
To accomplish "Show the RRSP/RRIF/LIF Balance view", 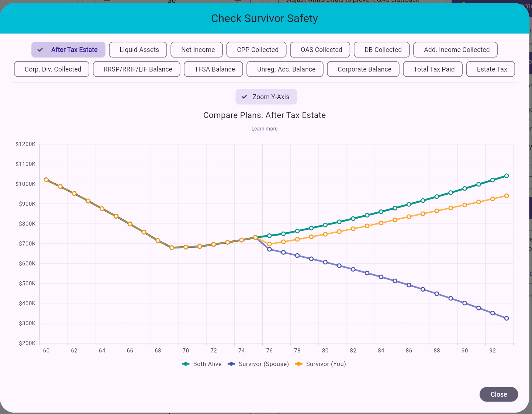I will 137,69.
